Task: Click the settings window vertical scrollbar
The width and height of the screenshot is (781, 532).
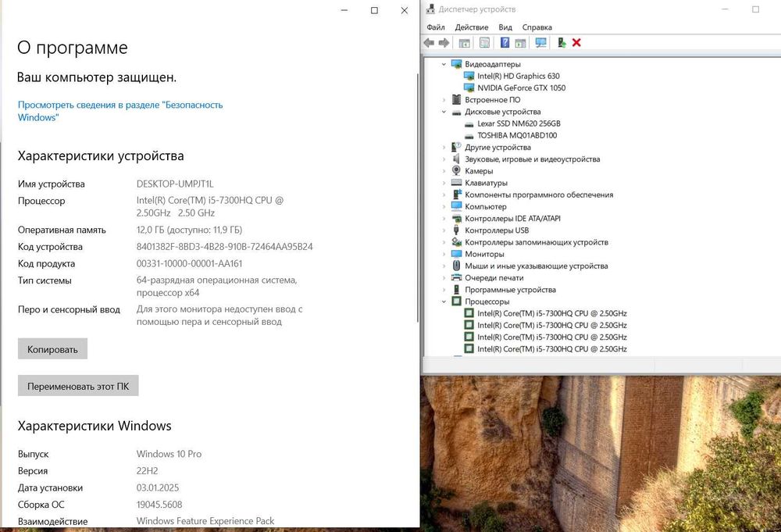Action: pyautogui.click(x=417, y=198)
